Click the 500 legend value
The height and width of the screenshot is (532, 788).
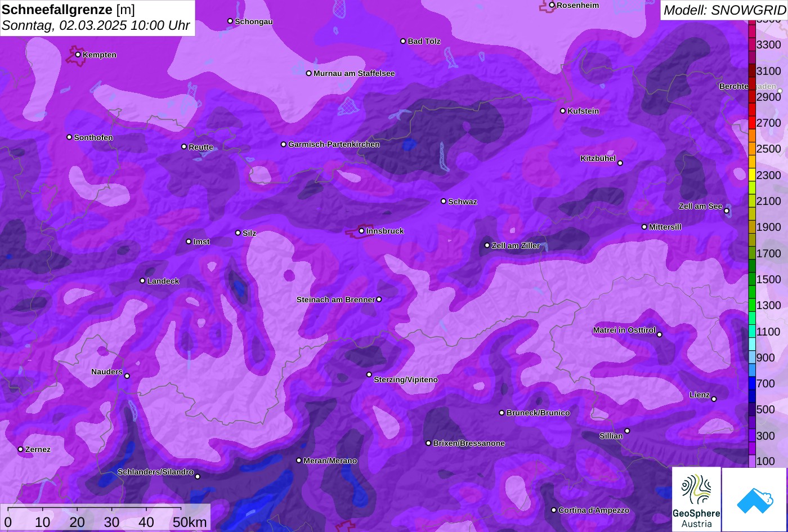click(765, 410)
